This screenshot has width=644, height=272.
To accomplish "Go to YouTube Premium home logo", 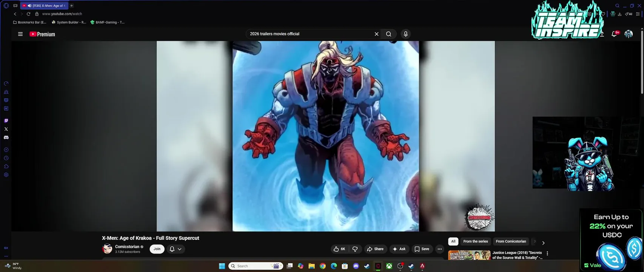I will [x=42, y=34].
